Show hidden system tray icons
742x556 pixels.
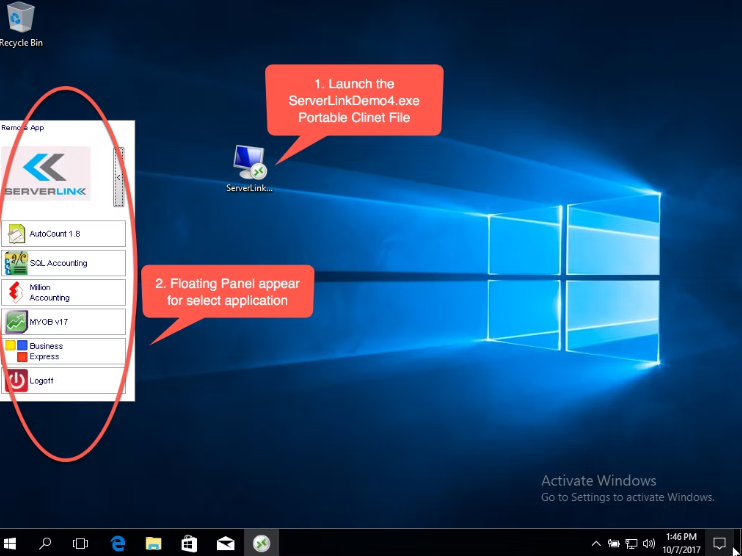[596, 543]
